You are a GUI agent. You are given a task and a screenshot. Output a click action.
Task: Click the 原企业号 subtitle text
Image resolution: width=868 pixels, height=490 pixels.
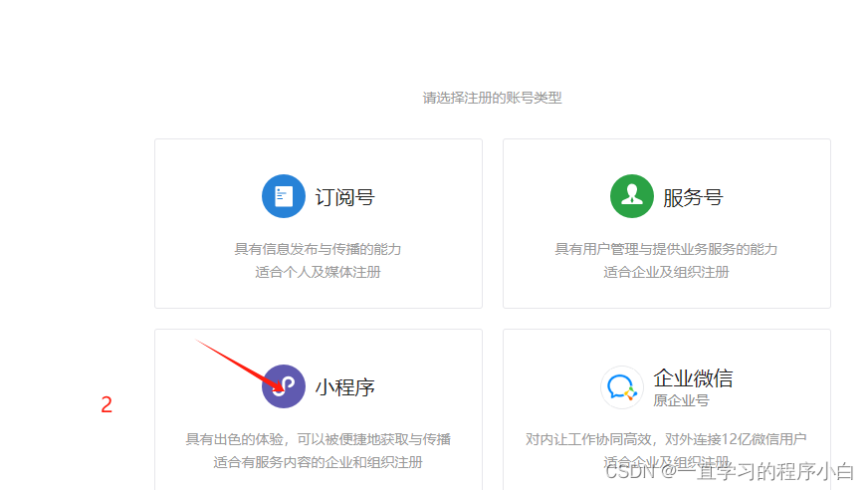click(681, 400)
